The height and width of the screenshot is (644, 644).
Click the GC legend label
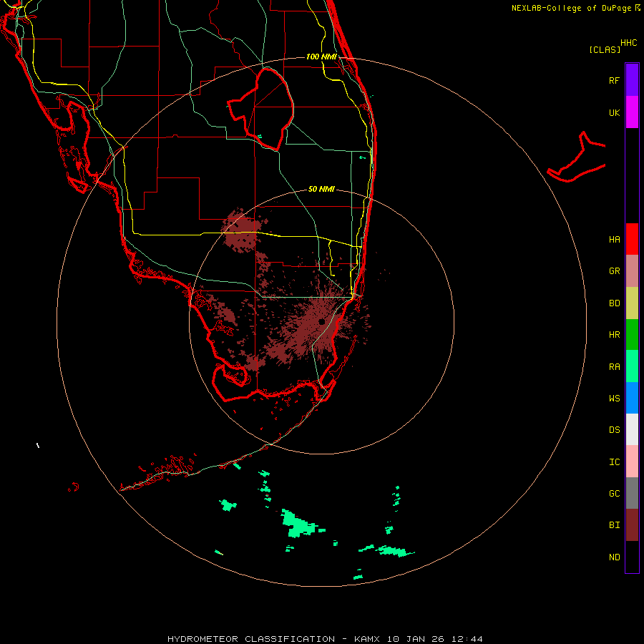point(614,494)
